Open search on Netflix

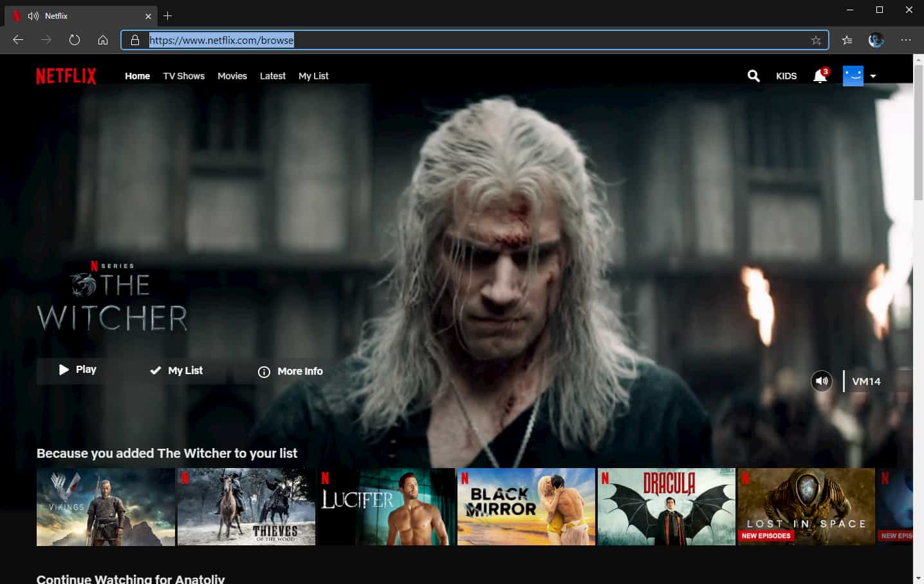(753, 76)
